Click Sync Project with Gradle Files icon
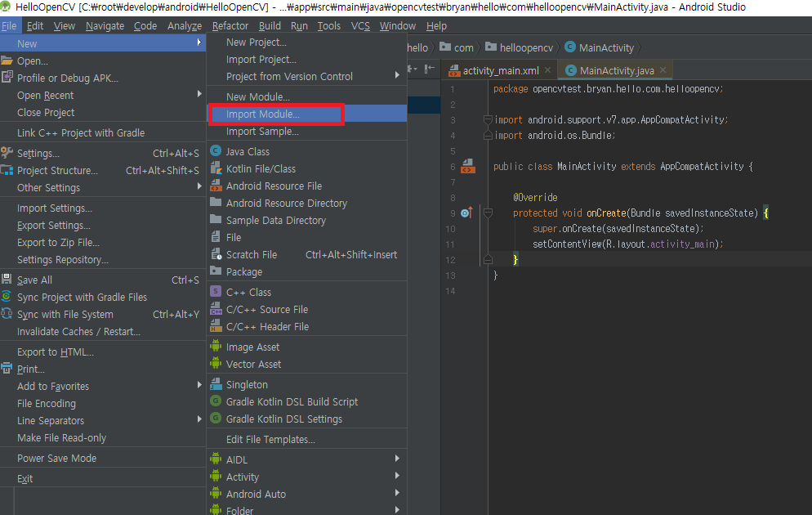The image size is (812, 515). 7,297
